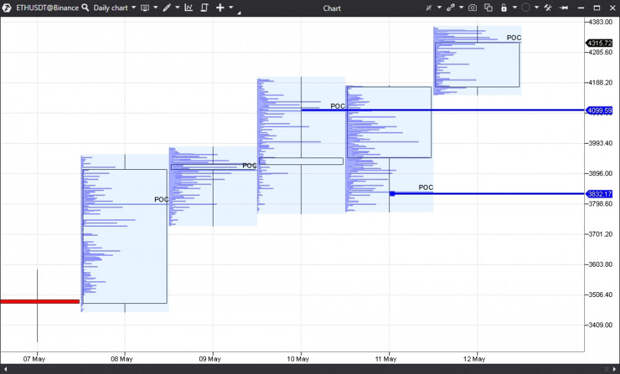Toggle the grey circle color-group indicator
The width and height of the screenshot is (620, 374).
pos(525,8)
